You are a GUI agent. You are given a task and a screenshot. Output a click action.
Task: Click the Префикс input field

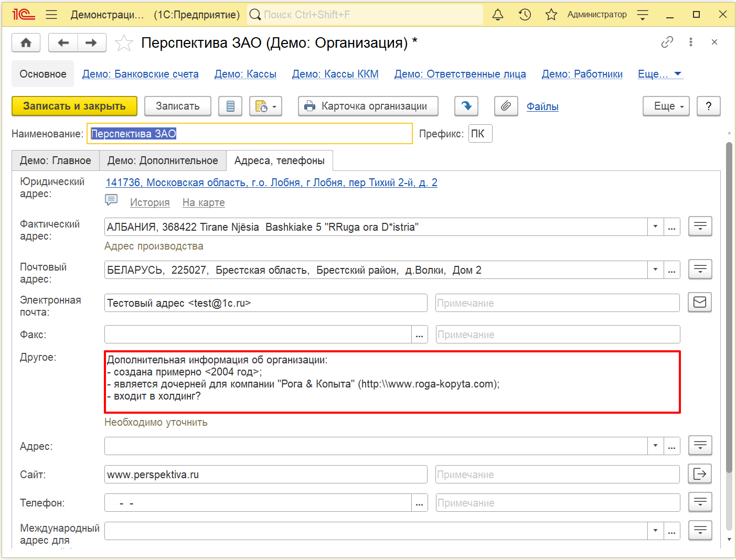(480, 134)
